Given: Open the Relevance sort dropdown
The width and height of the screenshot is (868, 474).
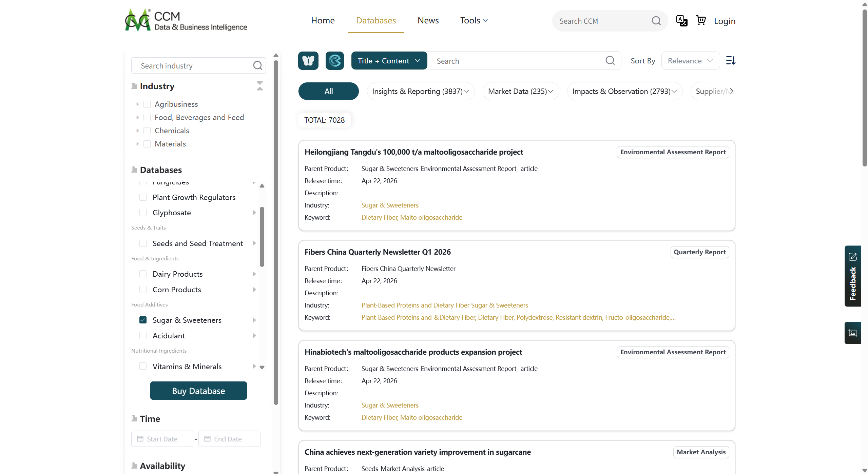Looking at the screenshot, I should pyautogui.click(x=690, y=61).
